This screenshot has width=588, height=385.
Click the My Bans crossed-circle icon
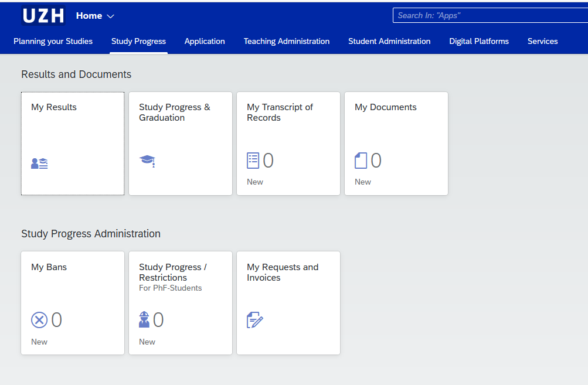pyautogui.click(x=39, y=320)
